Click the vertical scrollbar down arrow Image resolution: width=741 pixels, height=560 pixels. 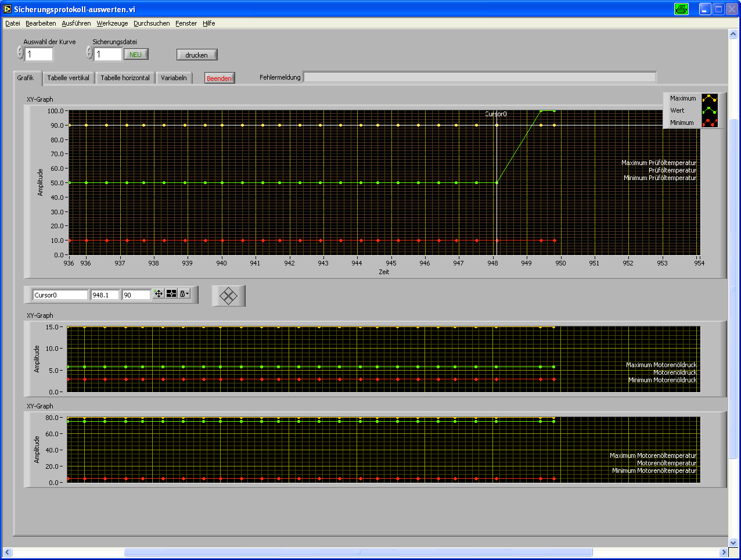click(x=733, y=543)
